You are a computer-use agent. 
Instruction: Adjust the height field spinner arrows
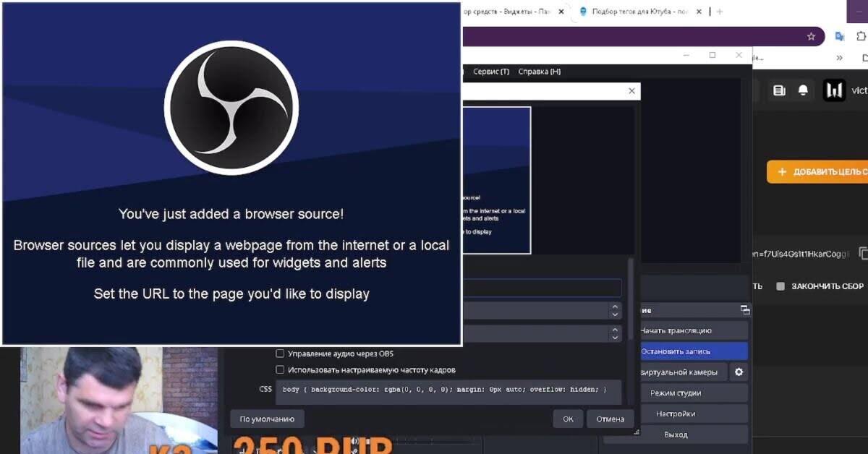(x=615, y=334)
